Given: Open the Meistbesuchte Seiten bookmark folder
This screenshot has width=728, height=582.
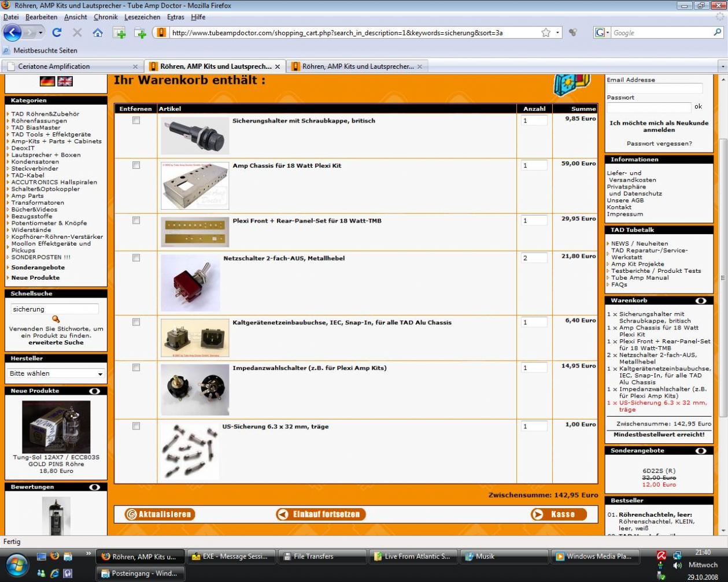Looking at the screenshot, I should [x=40, y=50].
